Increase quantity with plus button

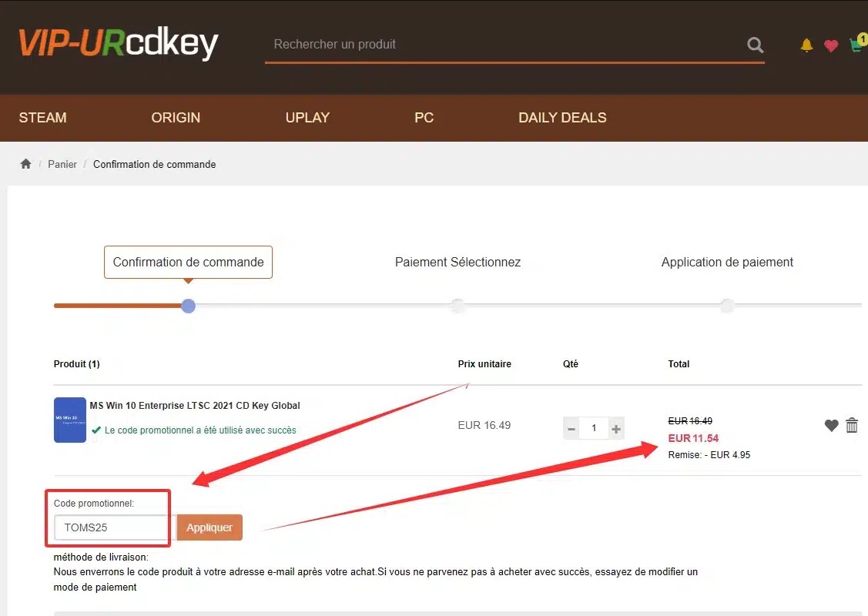pyautogui.click(x=615, y=428)
